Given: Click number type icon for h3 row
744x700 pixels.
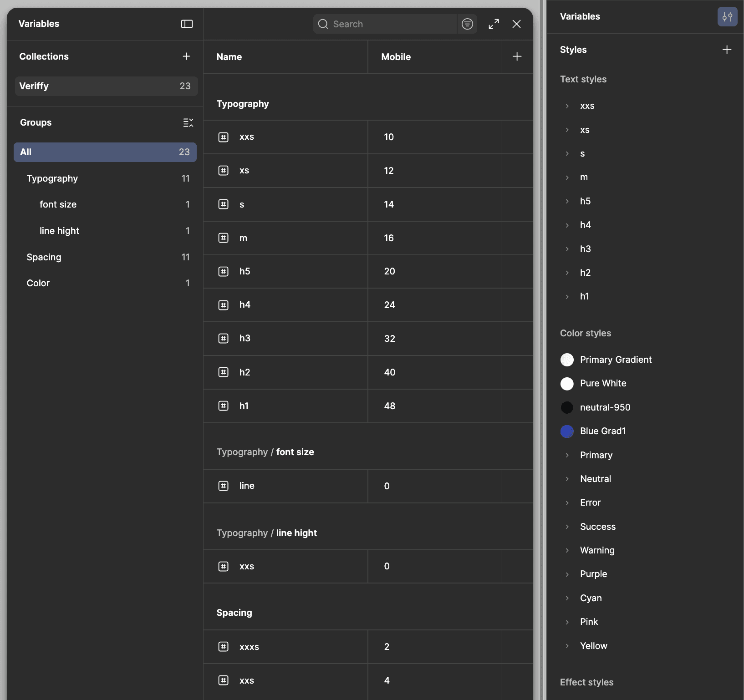Looking at the screenshot, I should coord(223,339).
